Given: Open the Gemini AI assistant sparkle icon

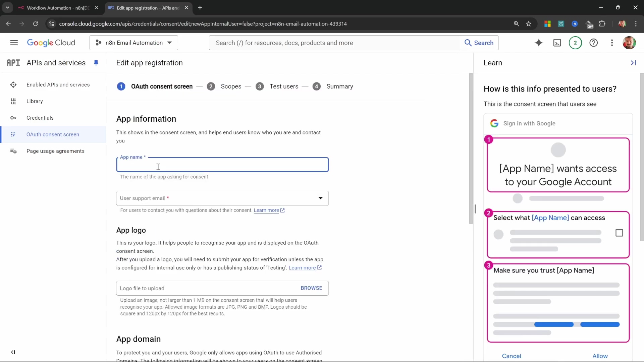Looking at the screenshot, I should tap(539, 43).
